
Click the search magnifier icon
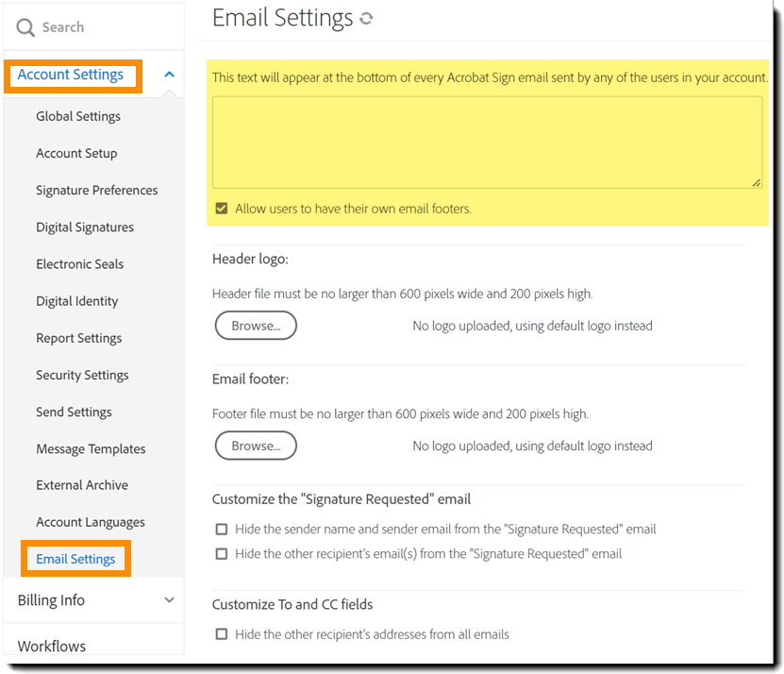25,28
